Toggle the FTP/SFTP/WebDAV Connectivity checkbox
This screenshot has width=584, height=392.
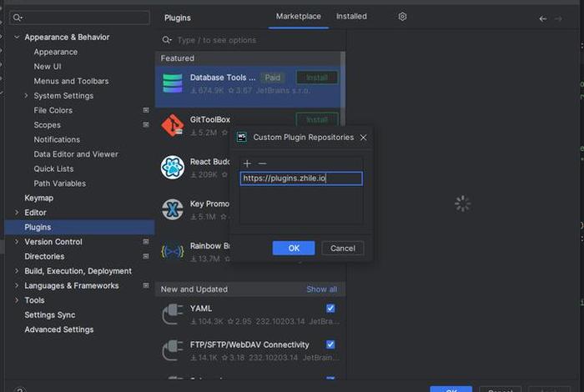point(330,344)
